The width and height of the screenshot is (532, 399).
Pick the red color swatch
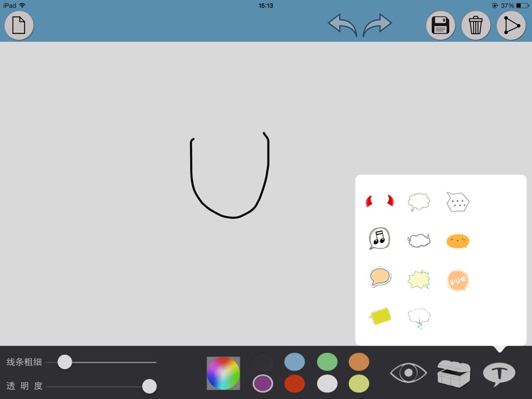tap(294, 383)
